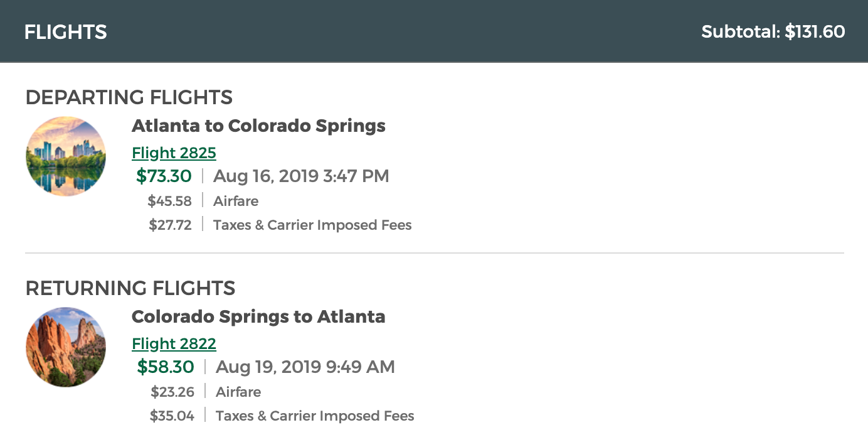Click the Colorado Springs red rocks image
This screenshot has height=447, width=868.
coord(66,347)
